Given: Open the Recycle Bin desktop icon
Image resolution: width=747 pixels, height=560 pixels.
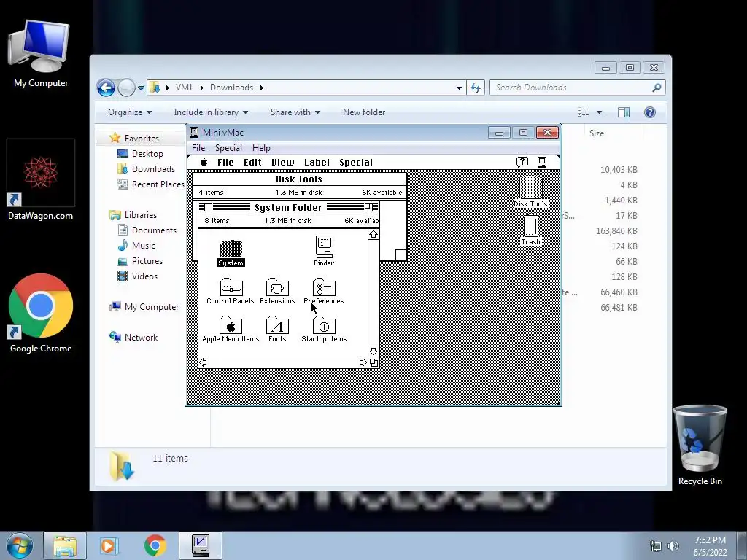Looking at the screenshot, I should [700, 446].
